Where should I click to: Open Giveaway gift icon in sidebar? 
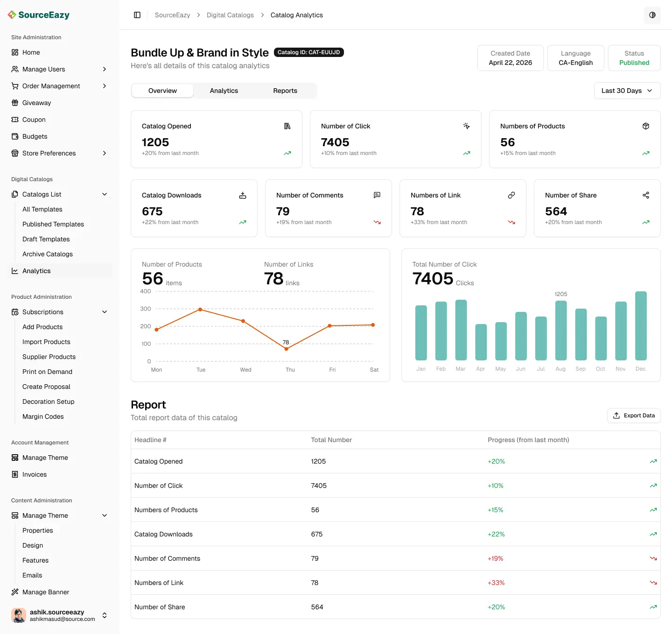[15, 103]
